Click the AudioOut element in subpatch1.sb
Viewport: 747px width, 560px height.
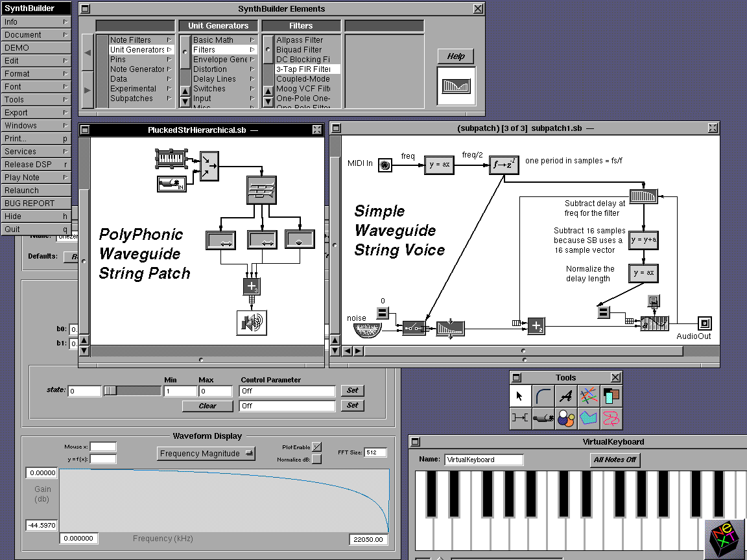coord(705,323)
